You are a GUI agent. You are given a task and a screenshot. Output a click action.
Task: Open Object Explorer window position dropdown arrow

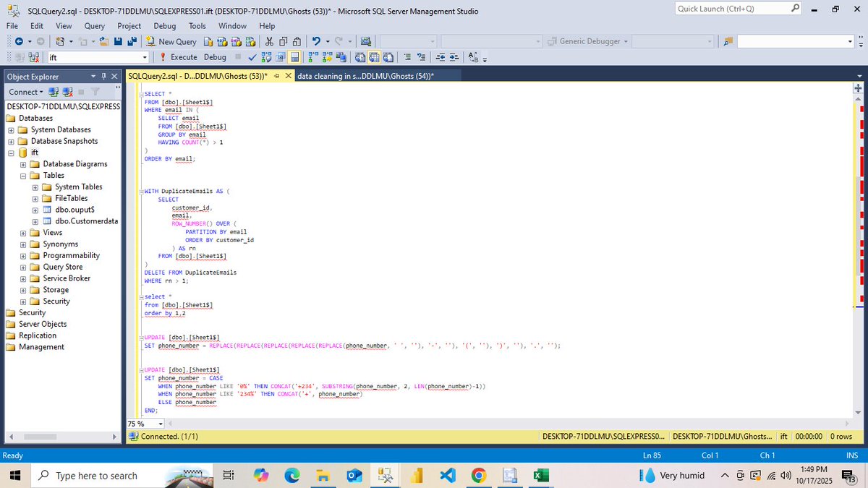pyautogui.click(x=93, y=76)
